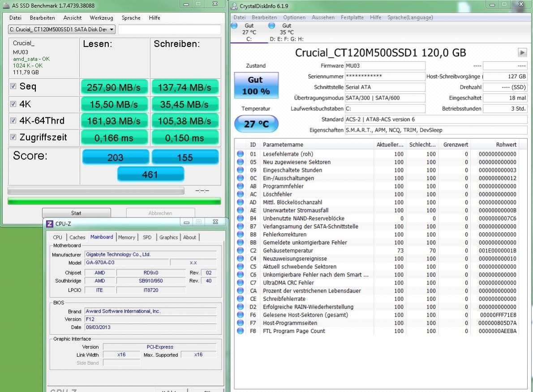Click the Firmware field showing MU03
This screenshot has width=533, height=392.
384,66
